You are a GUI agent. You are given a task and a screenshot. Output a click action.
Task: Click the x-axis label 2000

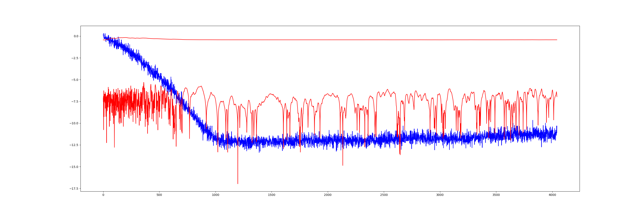[328, 195]
